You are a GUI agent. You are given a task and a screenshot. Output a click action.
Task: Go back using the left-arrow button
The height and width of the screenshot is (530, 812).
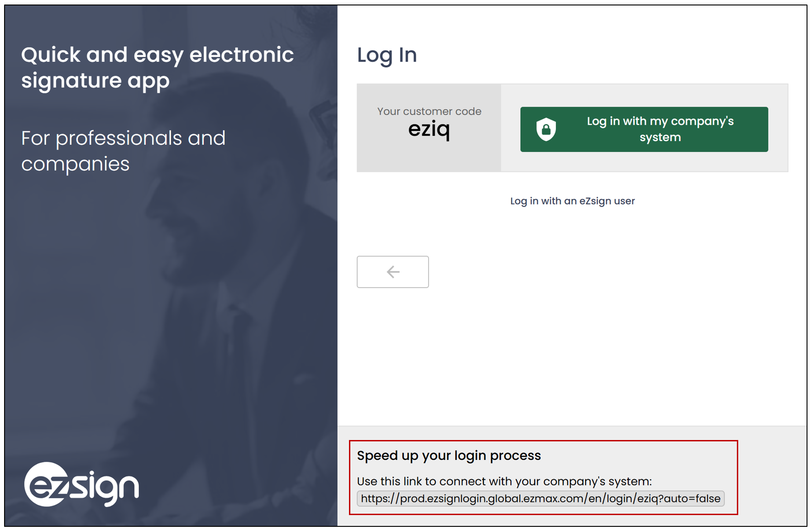click(x=393, y=272)
